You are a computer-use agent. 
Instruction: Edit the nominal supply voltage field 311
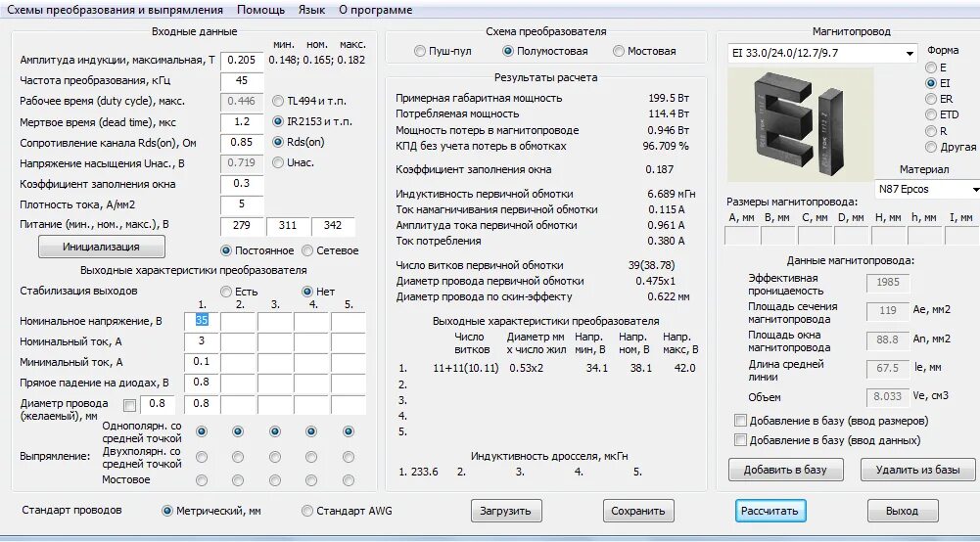pos(288,225)
